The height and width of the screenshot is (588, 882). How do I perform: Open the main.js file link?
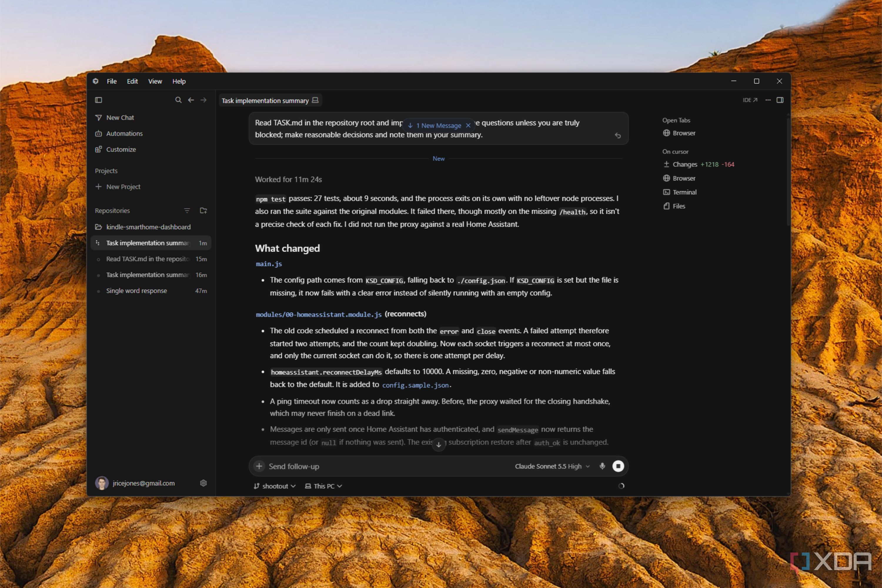(269, 264)
